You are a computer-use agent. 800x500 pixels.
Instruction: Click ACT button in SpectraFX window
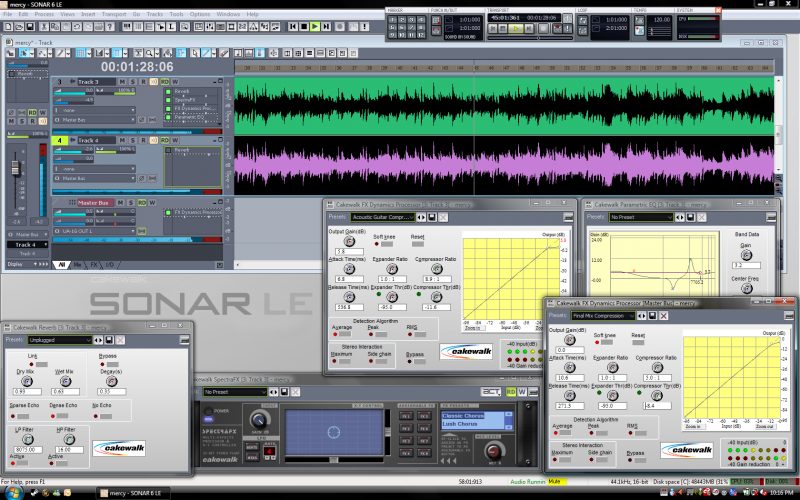point(491,392)
